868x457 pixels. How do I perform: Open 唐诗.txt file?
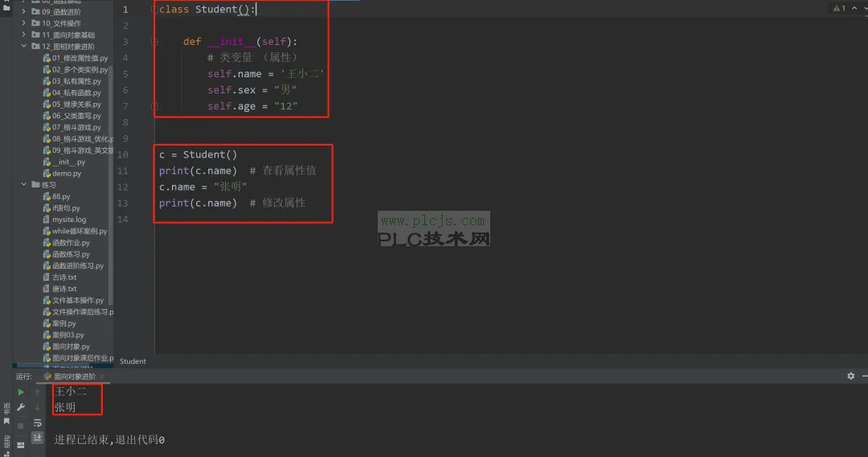coord(59,289)
